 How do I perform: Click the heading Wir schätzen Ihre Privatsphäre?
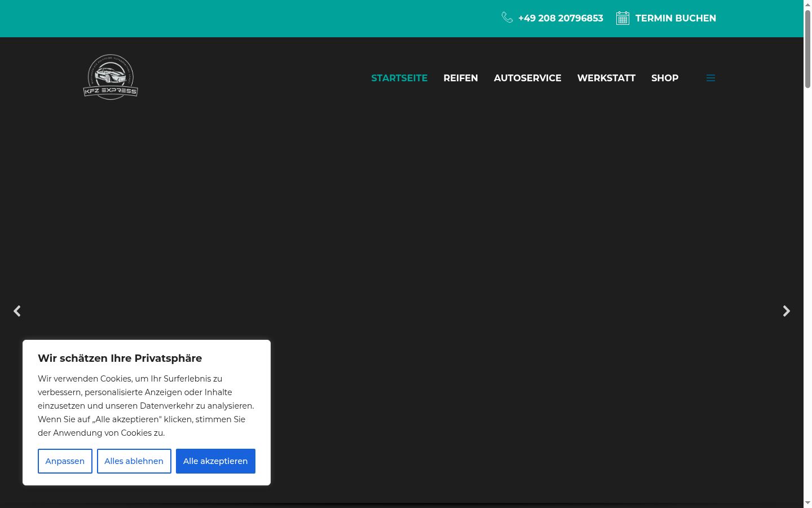120,358
